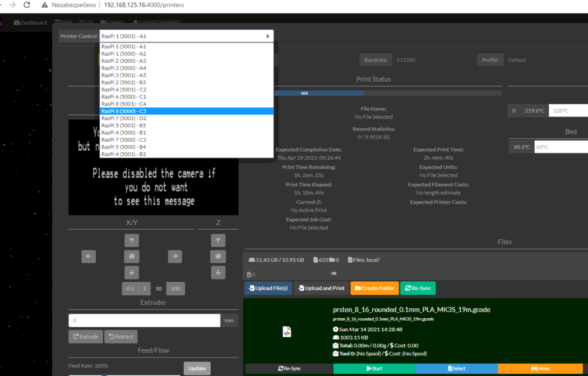Start printing the prsten gcode file

[374, 369]
